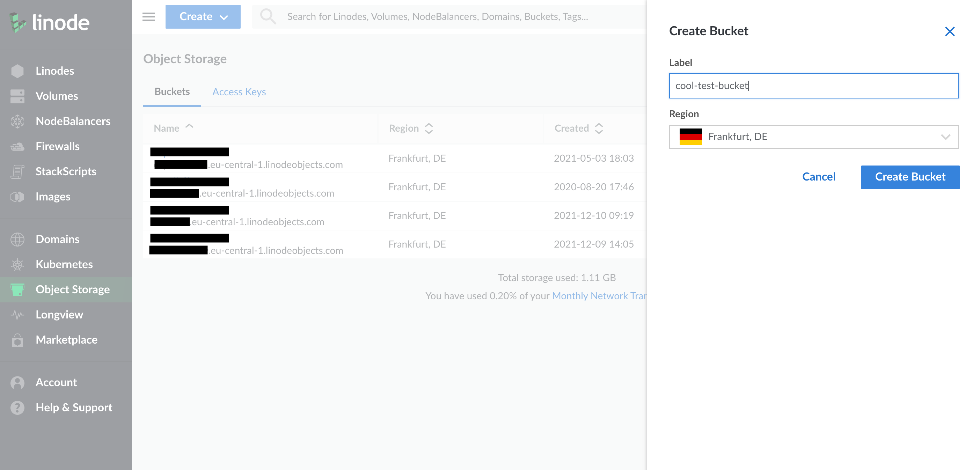Cancel the bucket creation

click(x=819, y=176)
